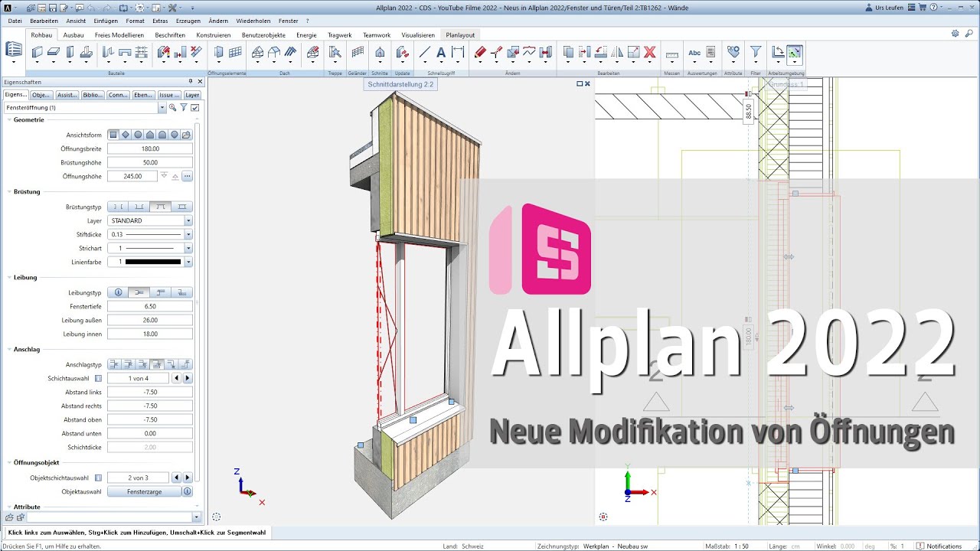
Task: Select the last Leibungstyp option
Action: tap(182, 292)
